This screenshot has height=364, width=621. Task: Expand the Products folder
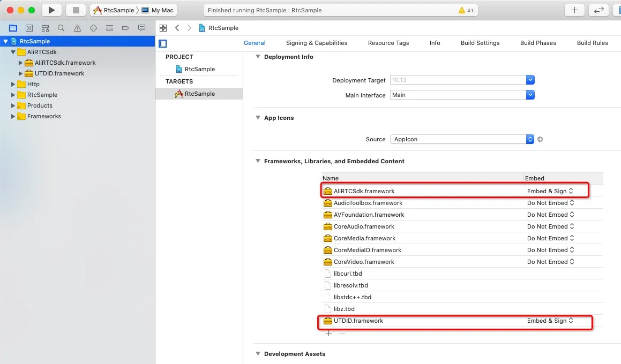click(x=13, y=105)
